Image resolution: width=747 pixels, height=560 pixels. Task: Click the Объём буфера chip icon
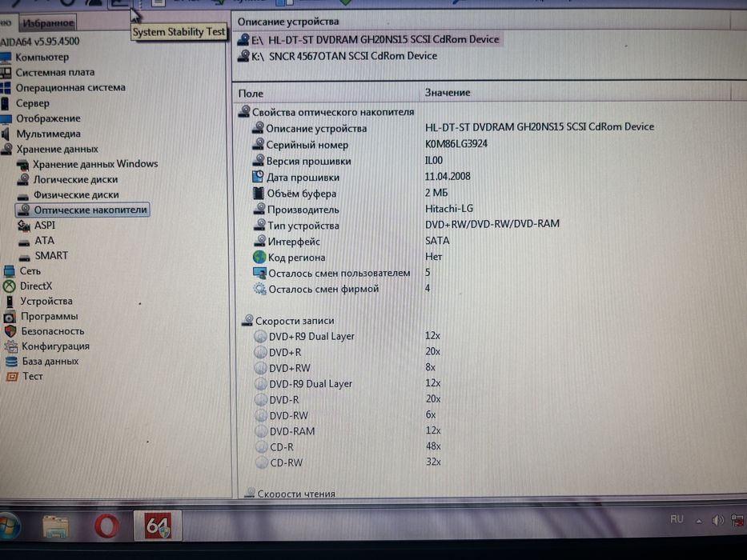coord(258,193)
